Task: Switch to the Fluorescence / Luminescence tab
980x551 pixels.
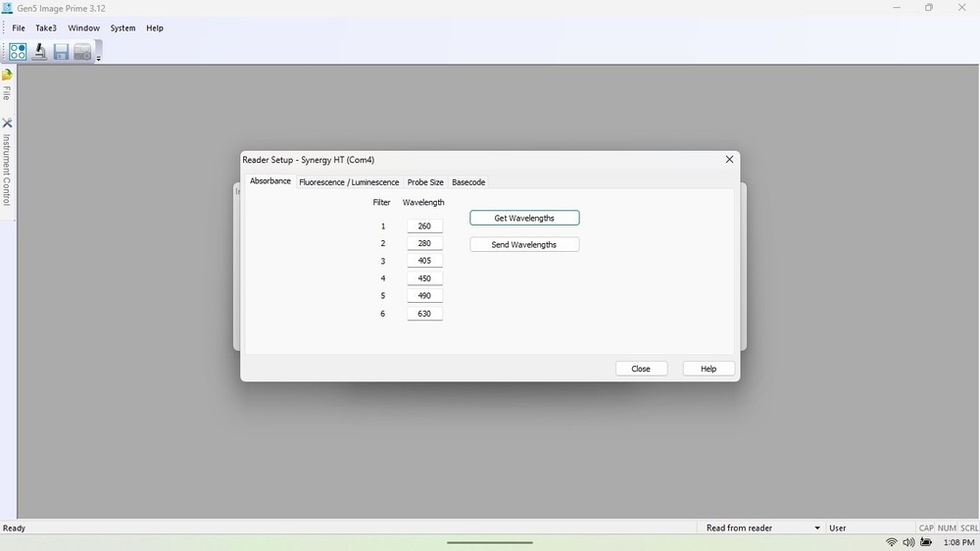Action: point(349,182)
